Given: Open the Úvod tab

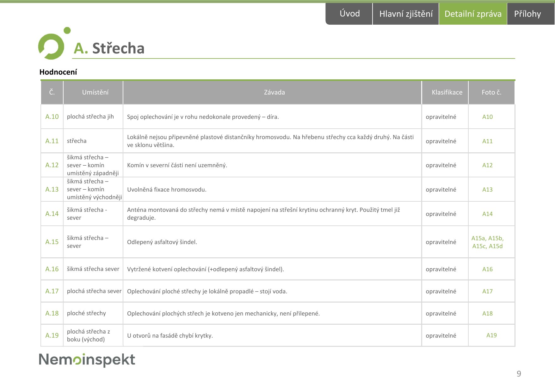Looking at the screenshot, I should coord(349,14).
